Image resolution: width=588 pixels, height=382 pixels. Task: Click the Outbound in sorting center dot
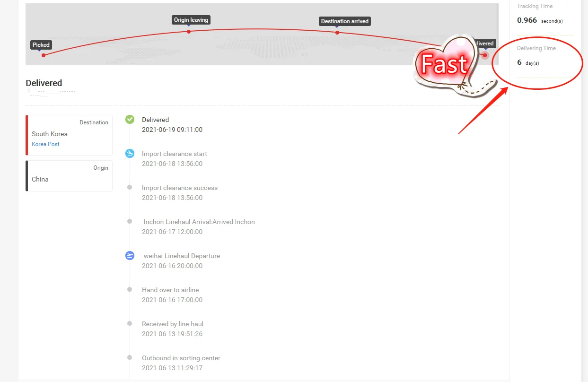pyautogui.click(x=130, y=357)
